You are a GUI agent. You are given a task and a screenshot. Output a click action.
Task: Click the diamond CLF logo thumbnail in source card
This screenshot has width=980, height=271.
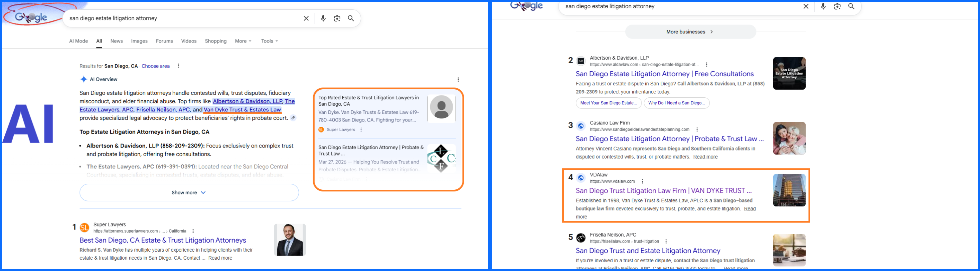[x=441, y=158]
